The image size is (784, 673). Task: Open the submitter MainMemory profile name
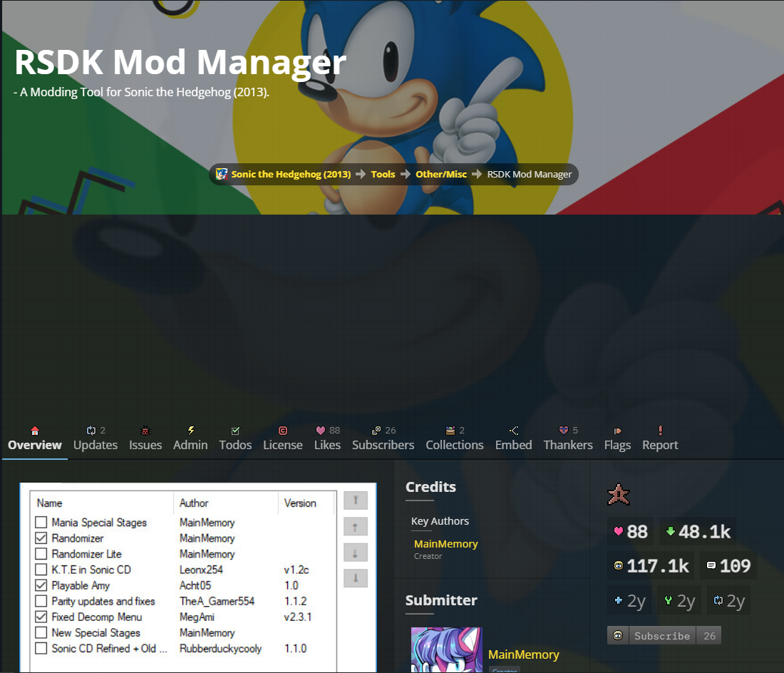click(x=524, y=654)
